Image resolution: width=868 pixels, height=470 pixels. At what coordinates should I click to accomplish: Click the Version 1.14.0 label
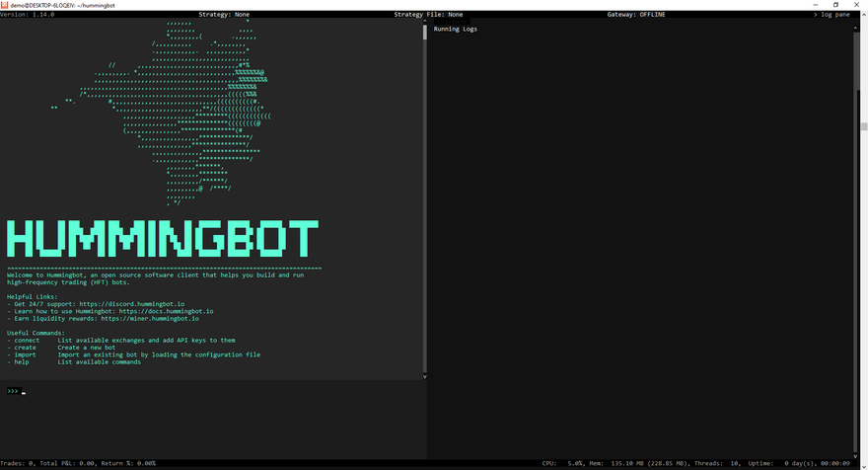point(28,15)
